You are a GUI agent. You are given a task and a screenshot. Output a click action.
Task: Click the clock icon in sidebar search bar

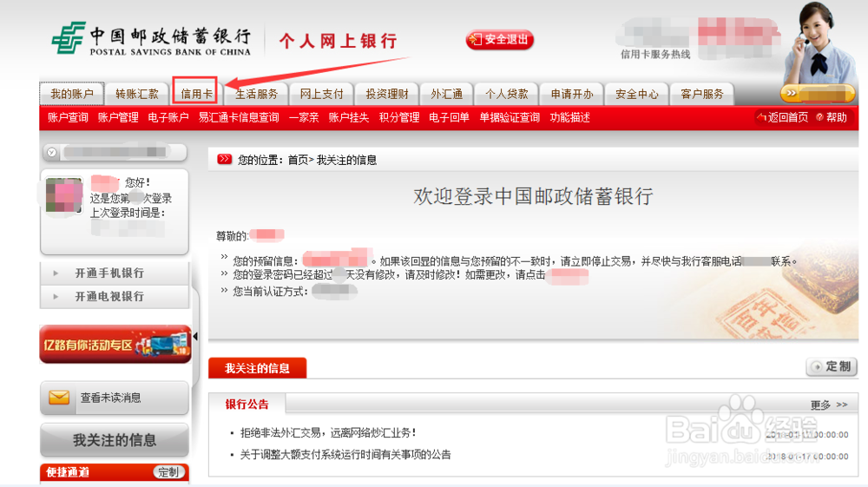click(x=51, y=152)
